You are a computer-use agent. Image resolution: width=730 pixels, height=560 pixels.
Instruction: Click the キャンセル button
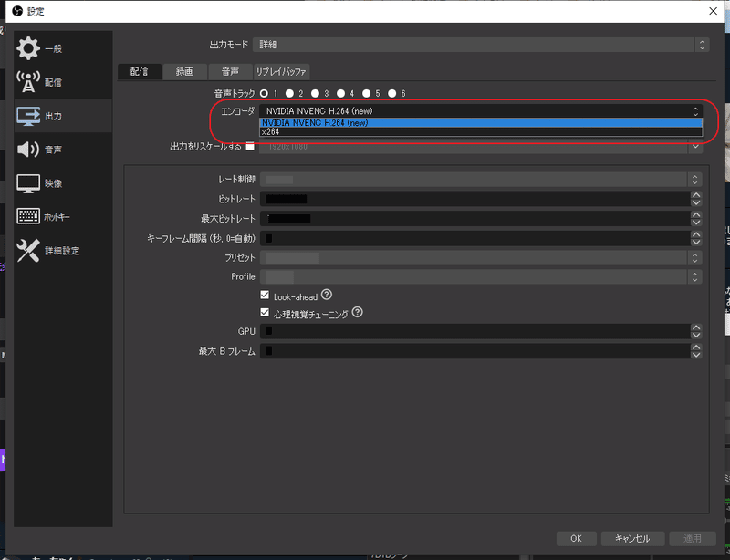point(632,539)
